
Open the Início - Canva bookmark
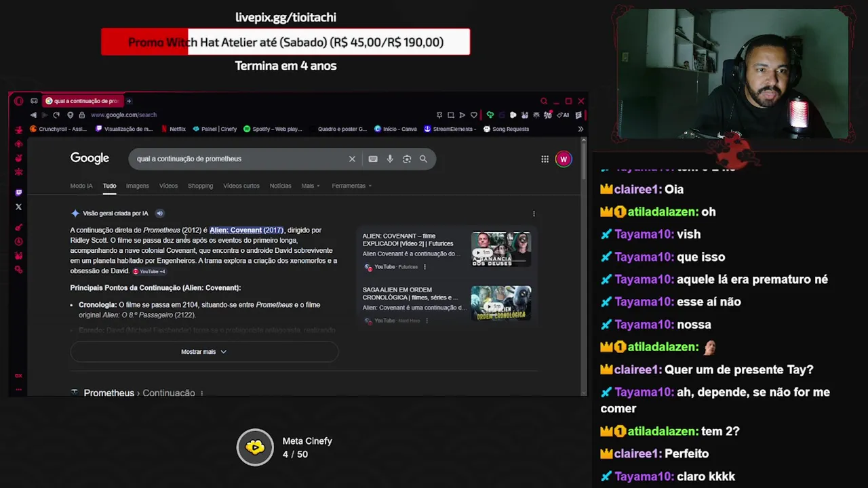[x=395, y=129]
